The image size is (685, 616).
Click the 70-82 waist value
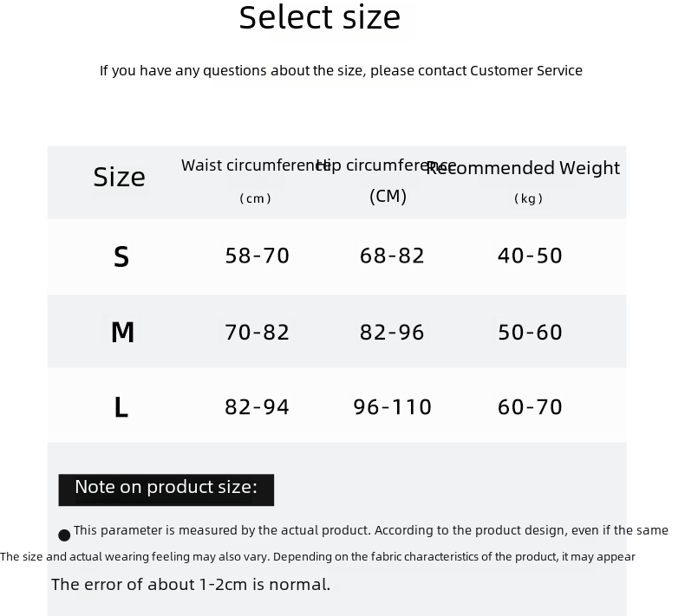(257, 332)
